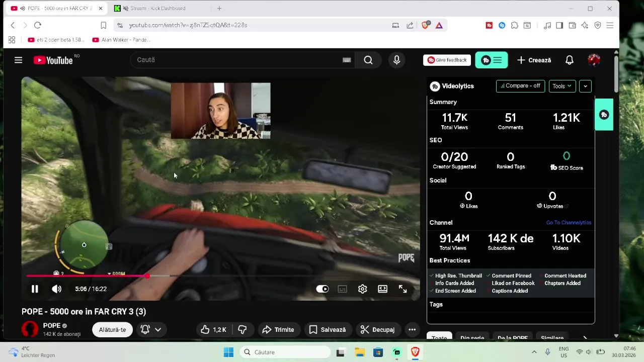Start voice search with the microphone

[x=397, y=60]
